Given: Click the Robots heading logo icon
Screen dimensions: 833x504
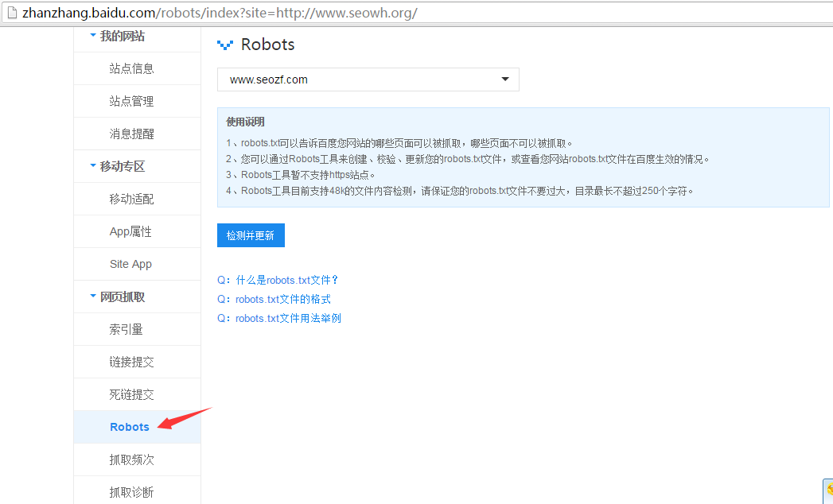Looking at the screenshot, I should [225, 45].
